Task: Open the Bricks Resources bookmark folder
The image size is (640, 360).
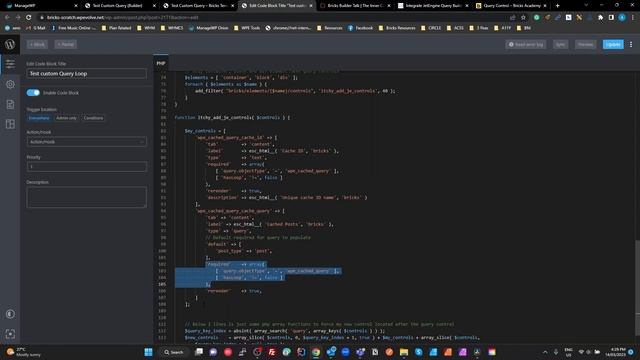Action: [396, 28]
